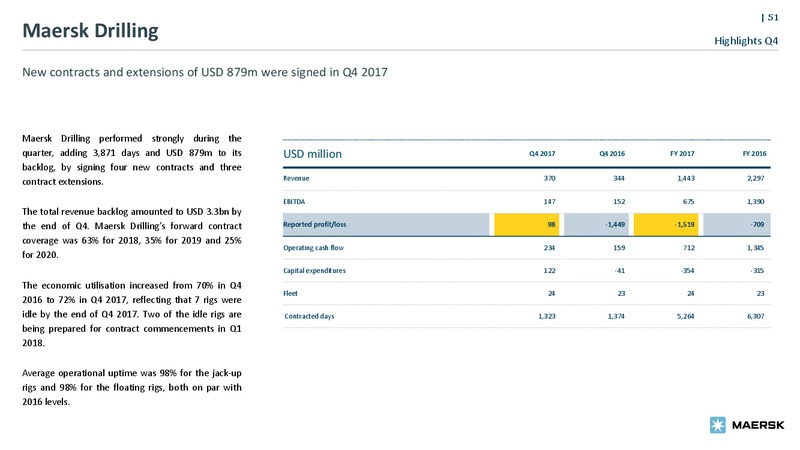The height and width of the screenshot is (450, 800).
Task: Click the contracted days value 5,264
Action: [685, 316]
